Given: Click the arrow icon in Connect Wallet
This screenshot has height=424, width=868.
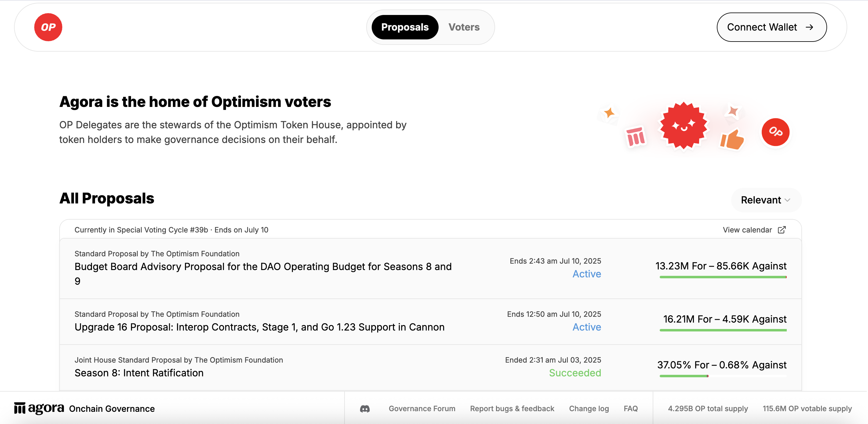Looking at the screenshot, I should (809, 27).
